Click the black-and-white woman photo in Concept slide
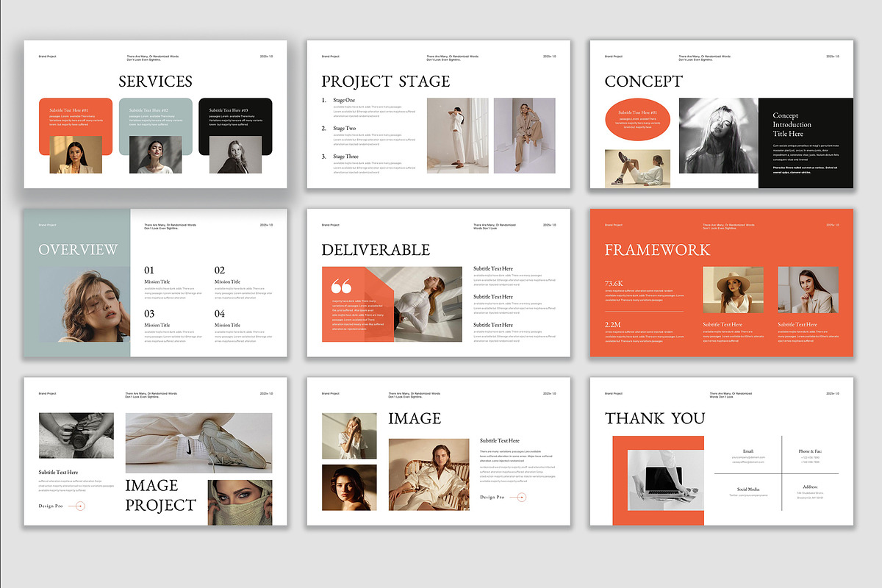Viewport: 882px width, 588px height. click(x=718, y=136)
